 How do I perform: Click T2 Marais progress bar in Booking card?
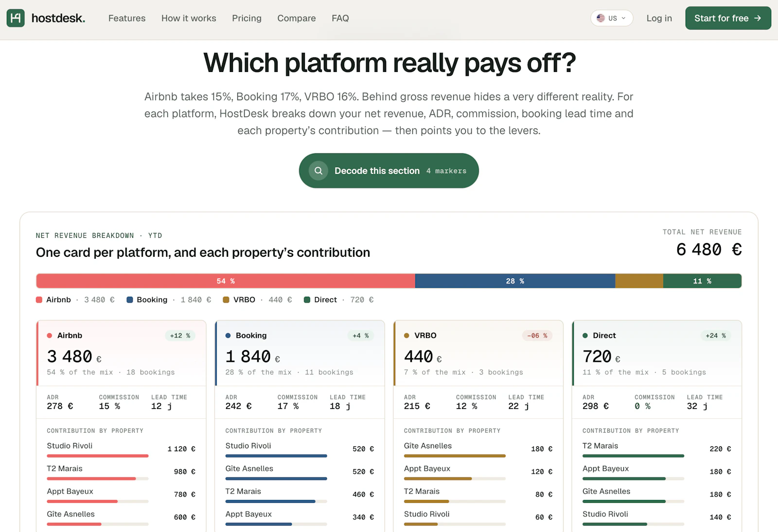[276, 501]
